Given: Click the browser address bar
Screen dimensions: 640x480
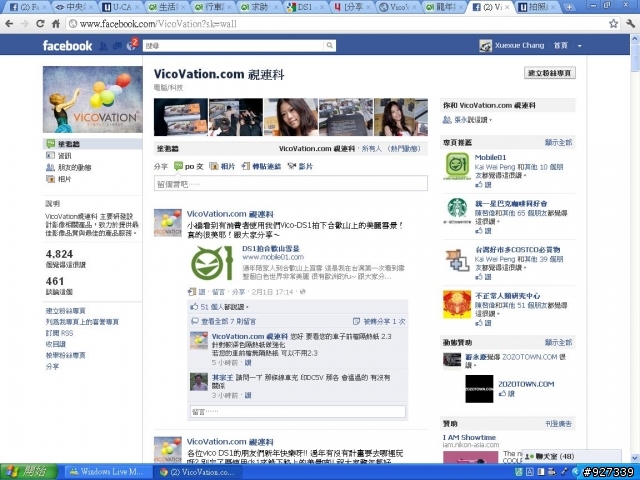Looking at the screenshot, I should tap(337, 24).
